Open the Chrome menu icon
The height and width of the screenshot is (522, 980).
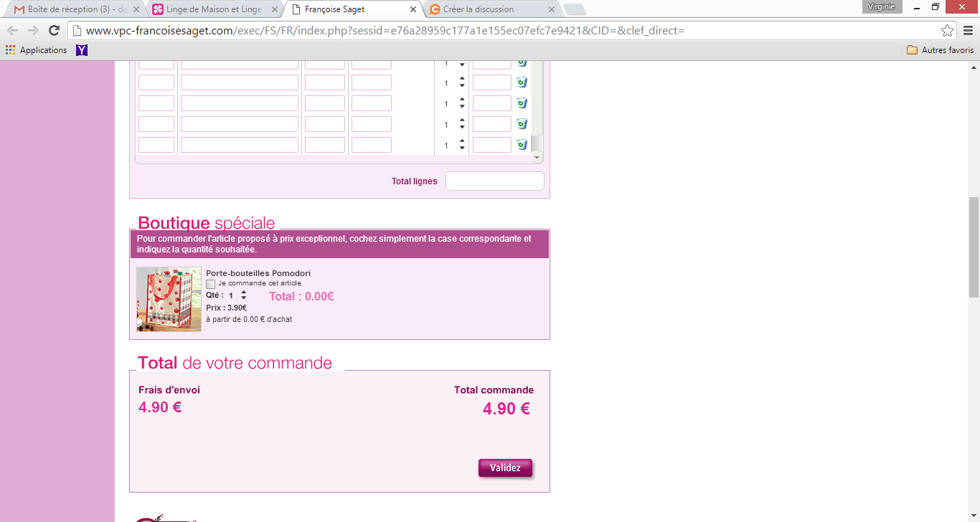click(x=967, y=31)
